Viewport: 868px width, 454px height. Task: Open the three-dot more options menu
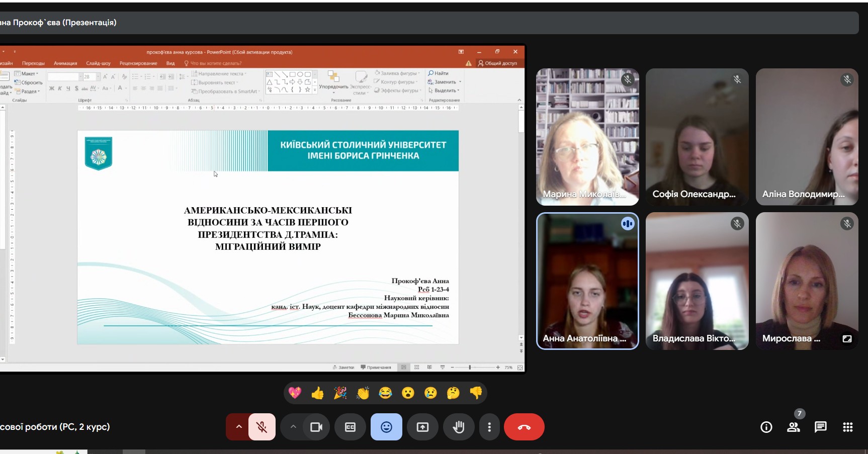[489, 427]
